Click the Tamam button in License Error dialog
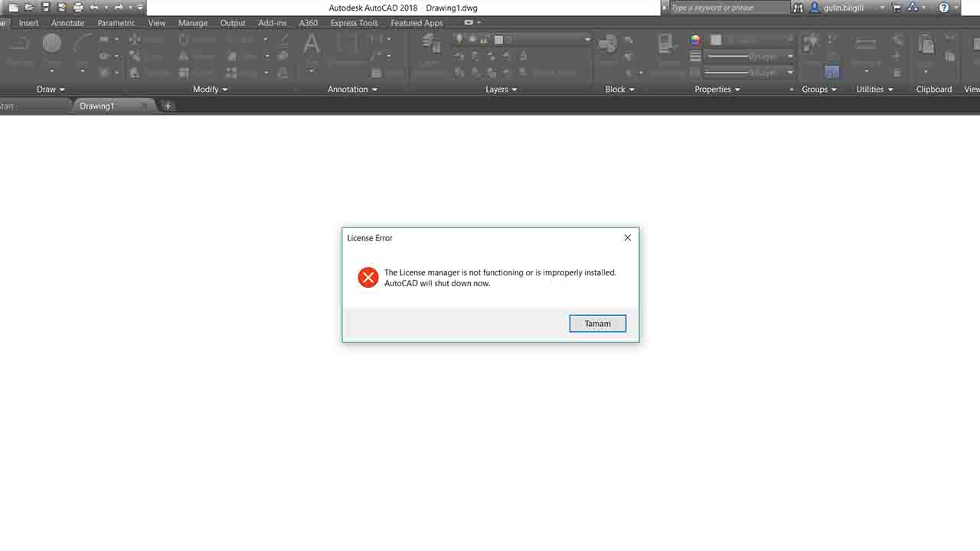Image resolution: width=980 pixels, height=551 pixels. tap(598, 324)
